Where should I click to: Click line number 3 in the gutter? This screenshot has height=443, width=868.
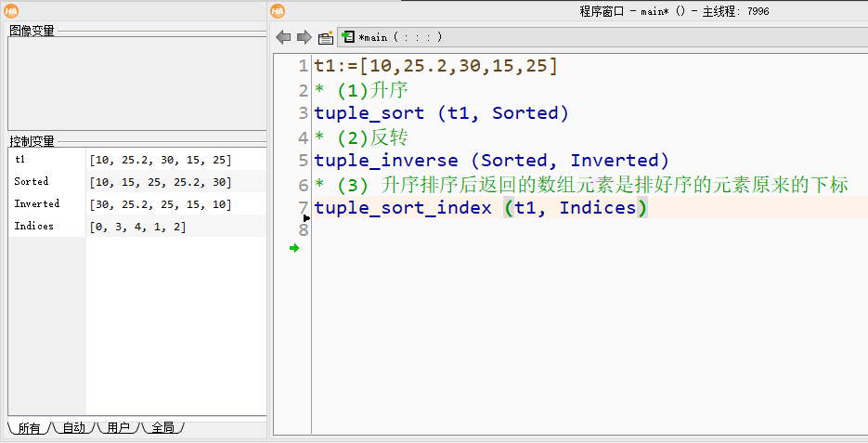[x=303, y=113]
